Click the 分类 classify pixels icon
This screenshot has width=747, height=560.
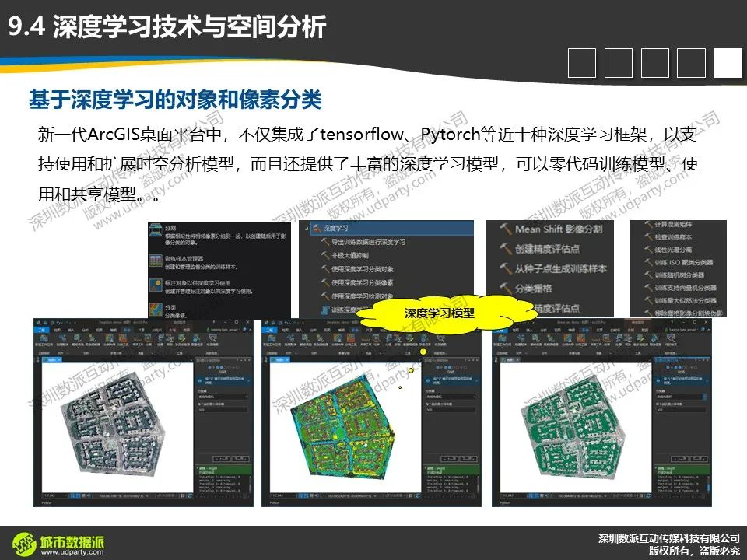tap(156, 310)
